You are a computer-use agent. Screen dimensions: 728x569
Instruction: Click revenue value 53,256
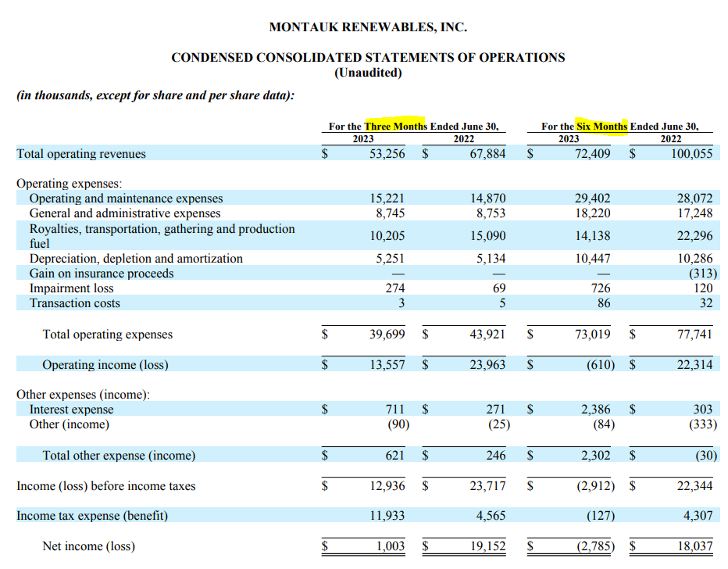[x=387, y=154]
